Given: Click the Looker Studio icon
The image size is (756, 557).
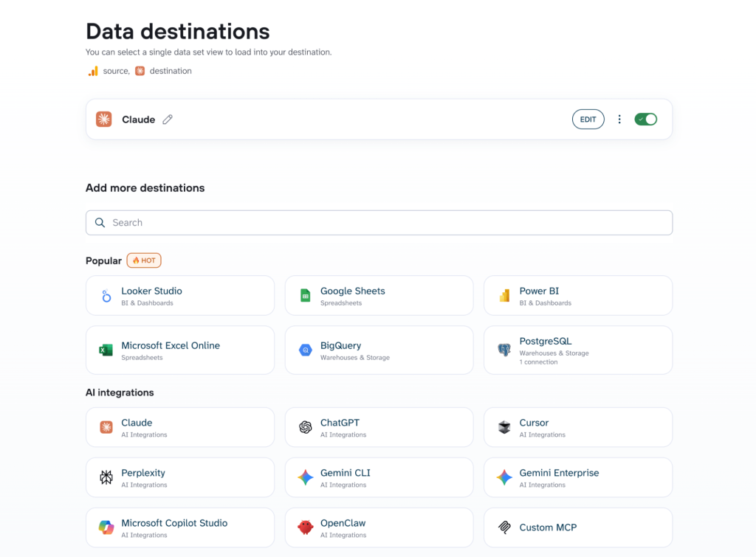Looking at the screenshot, I should pos(106,296).
